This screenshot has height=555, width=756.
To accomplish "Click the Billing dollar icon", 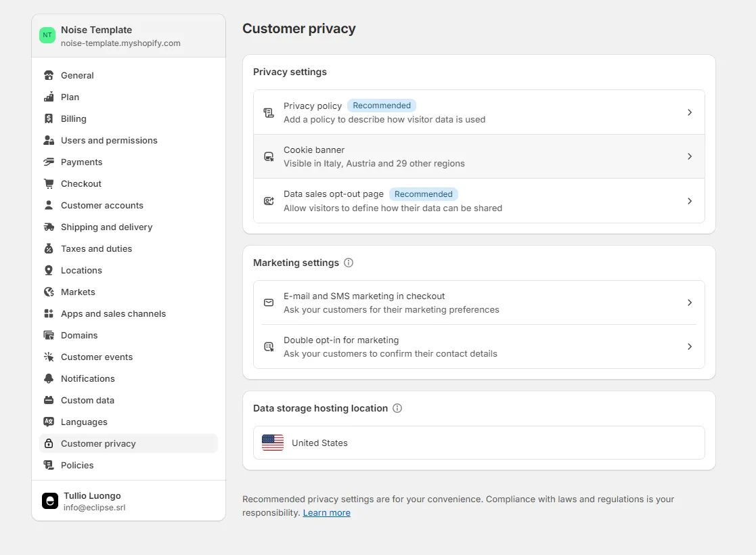I will point(49,118).
